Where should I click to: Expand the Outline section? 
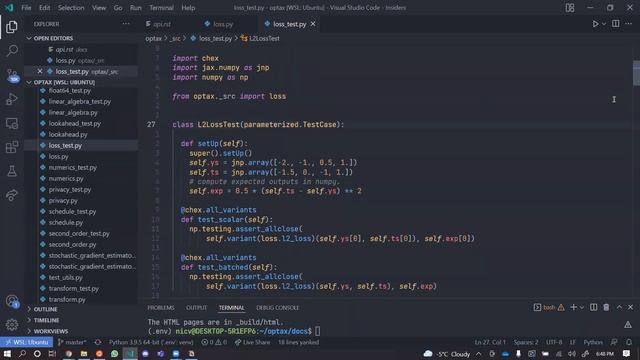point(45,309)
